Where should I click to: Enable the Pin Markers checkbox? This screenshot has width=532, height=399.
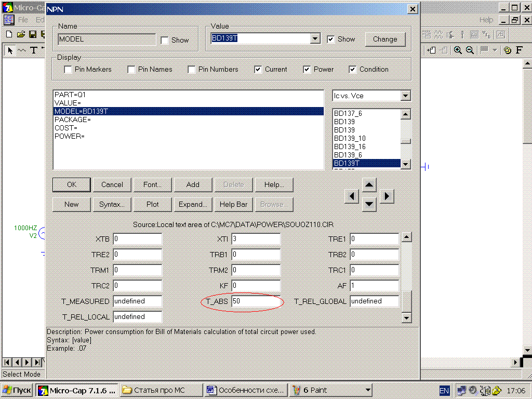(x=68, y=70)
